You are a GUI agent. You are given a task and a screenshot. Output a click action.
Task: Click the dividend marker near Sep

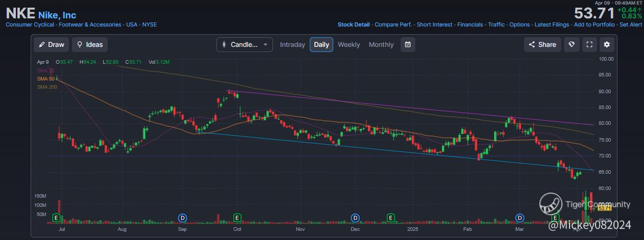pyautogui.click(x=182, y=218)
